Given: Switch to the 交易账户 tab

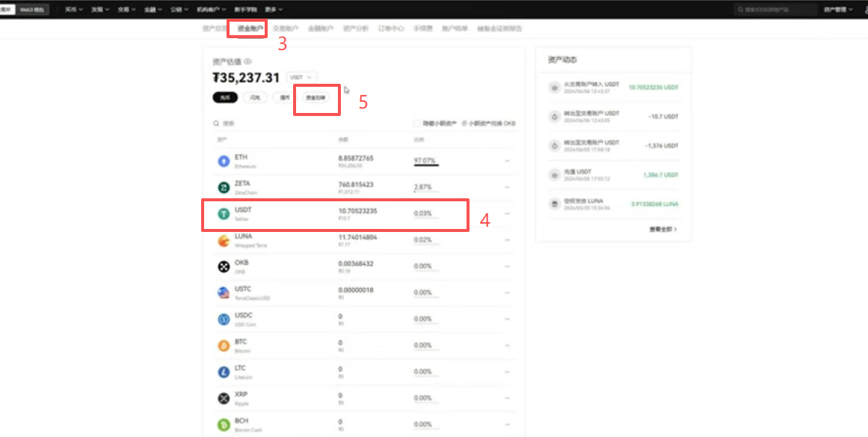Looking at the screenshot, I should (x=286, y=28).
